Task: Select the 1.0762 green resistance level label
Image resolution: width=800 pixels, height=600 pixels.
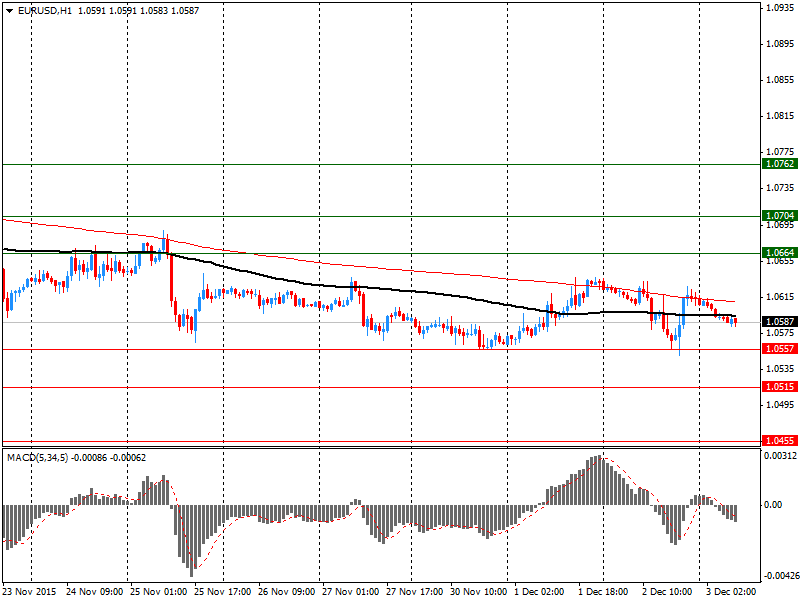Action: pos(780,164)
